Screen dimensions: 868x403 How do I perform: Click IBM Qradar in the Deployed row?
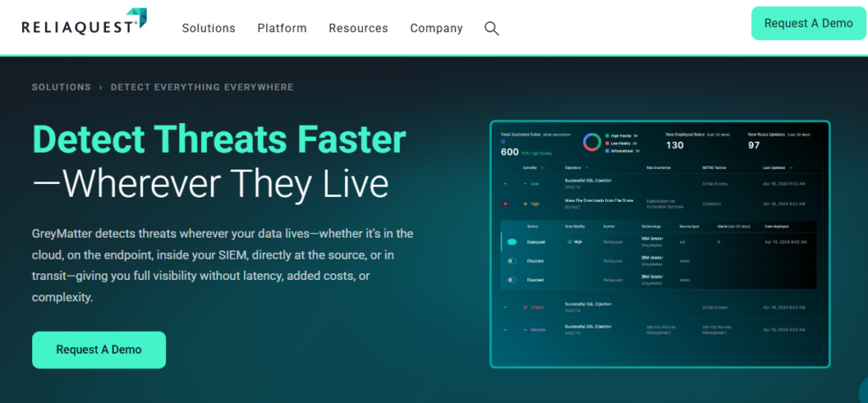click(652, 239)
